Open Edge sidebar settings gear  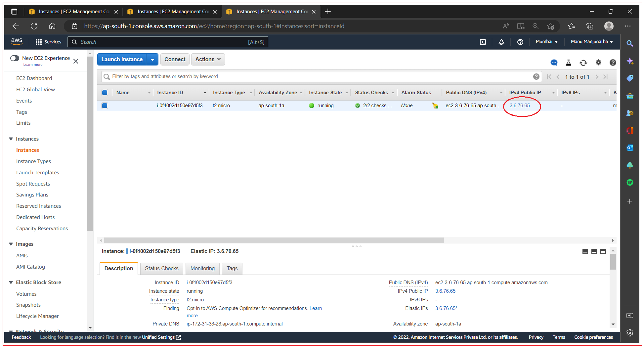tap(630, 333)
